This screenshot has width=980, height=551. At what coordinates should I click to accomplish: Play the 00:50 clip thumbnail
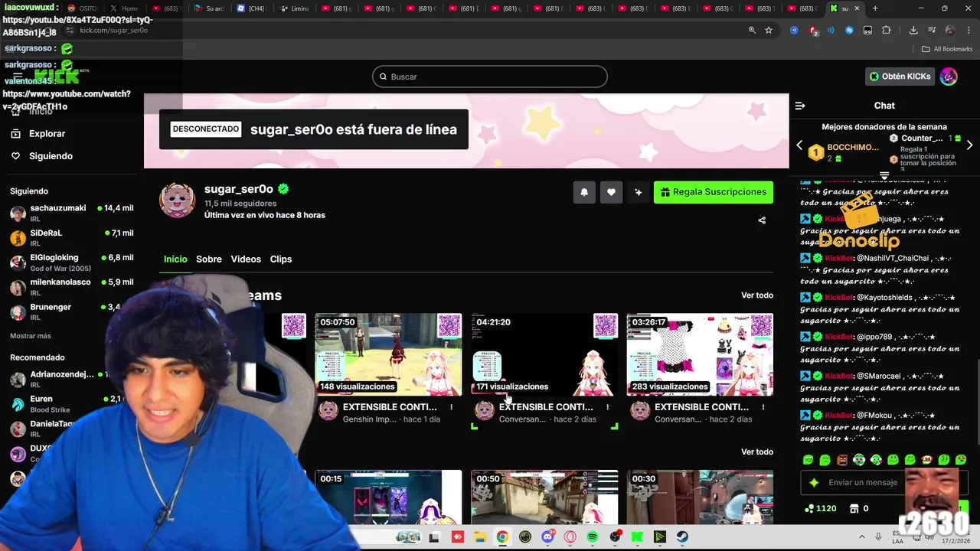[544, 497]
